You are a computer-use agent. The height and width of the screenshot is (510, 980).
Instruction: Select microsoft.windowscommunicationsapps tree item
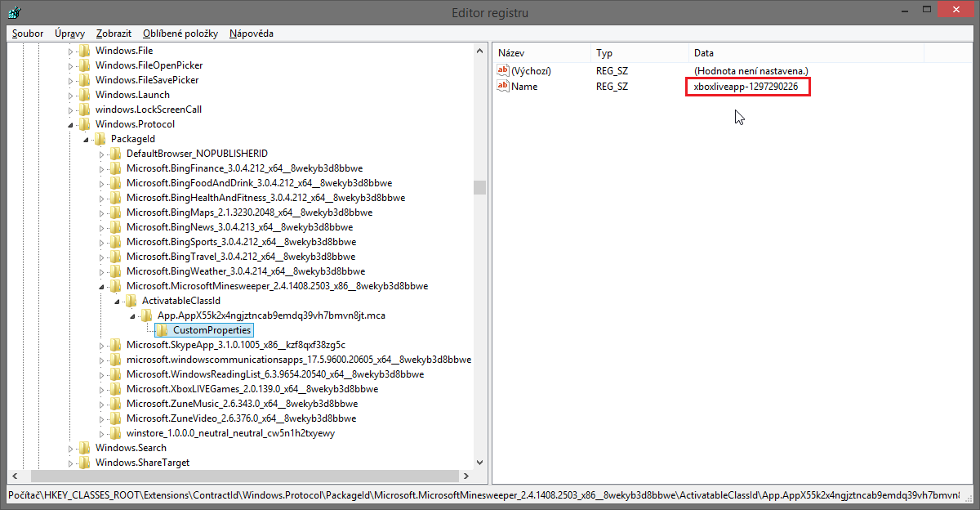coord(298,360)
